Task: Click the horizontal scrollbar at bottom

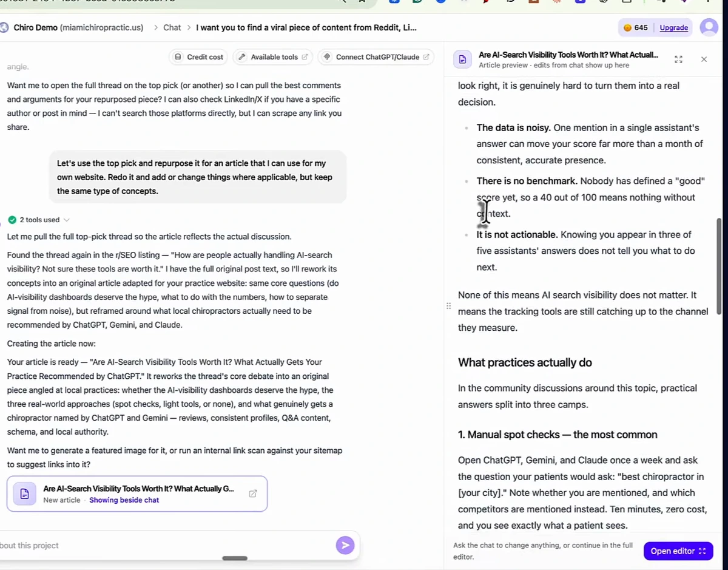Action: 235,558
